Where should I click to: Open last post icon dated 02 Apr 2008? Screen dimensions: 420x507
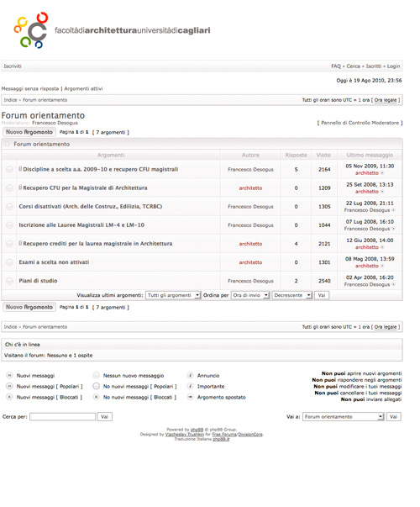point(393,284)
